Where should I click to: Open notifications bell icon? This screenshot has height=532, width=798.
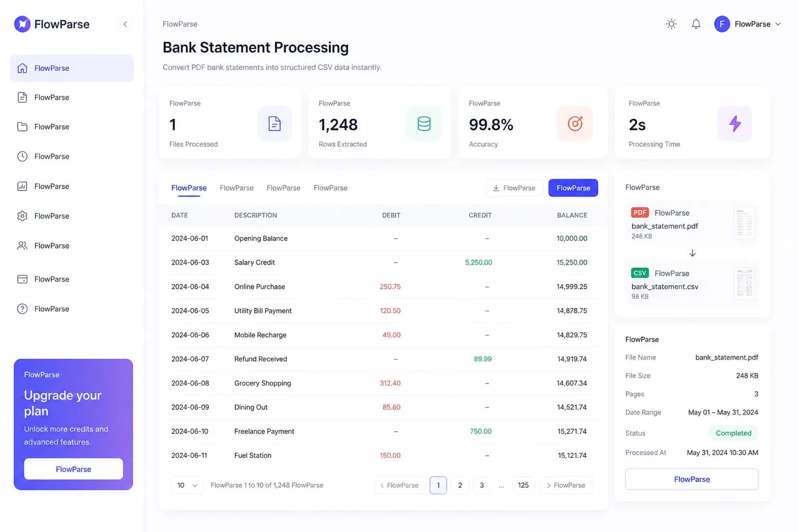[696, 24]
